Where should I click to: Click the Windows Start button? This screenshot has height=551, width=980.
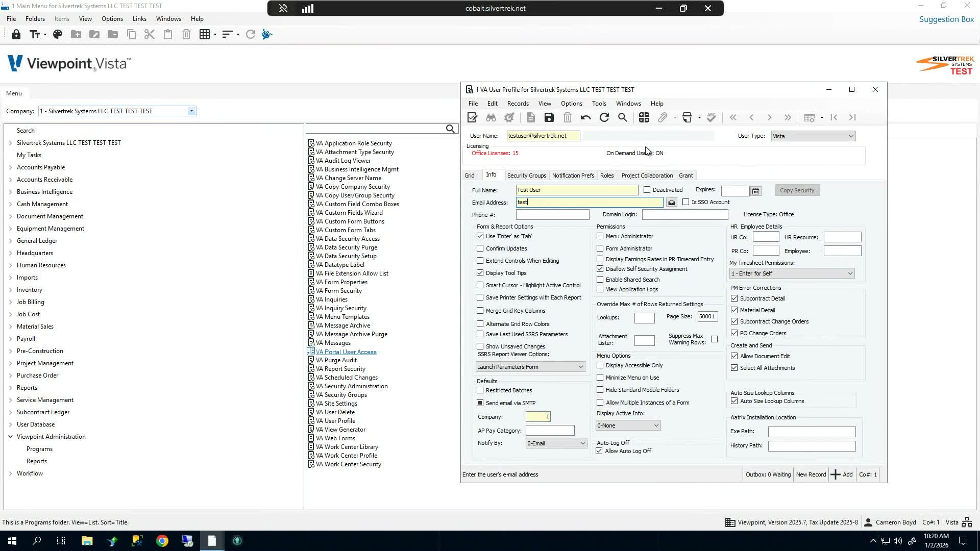12,541
